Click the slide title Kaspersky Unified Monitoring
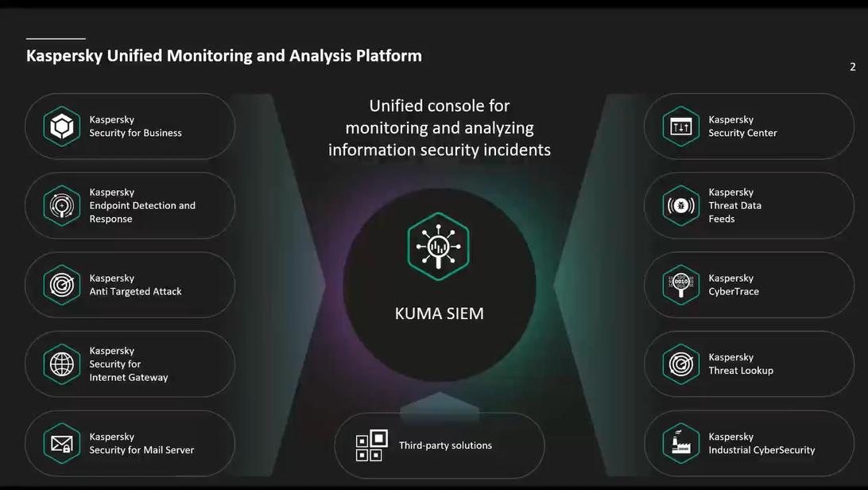Screen dimensions: 868x490 (x=224, y=56)
